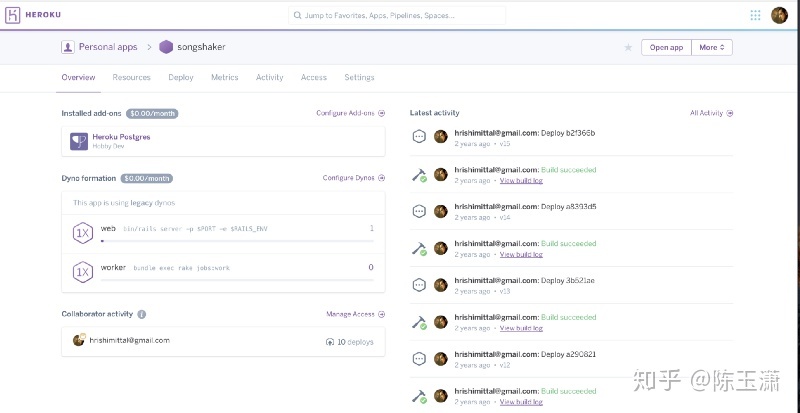The width and height of the screenshot is (800, 413).
Task: Click the build hammer icon above v14 deploy
Action: coord(419,175)
